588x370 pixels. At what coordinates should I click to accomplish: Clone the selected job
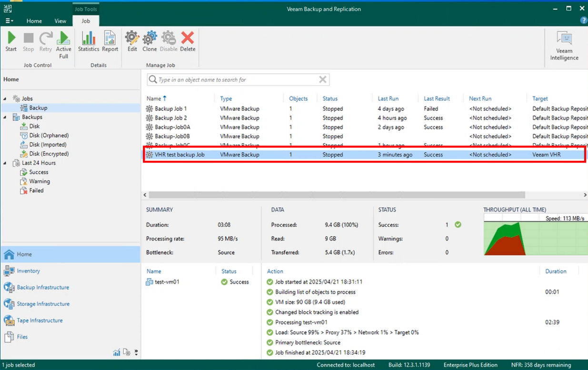tap(149, 41)
